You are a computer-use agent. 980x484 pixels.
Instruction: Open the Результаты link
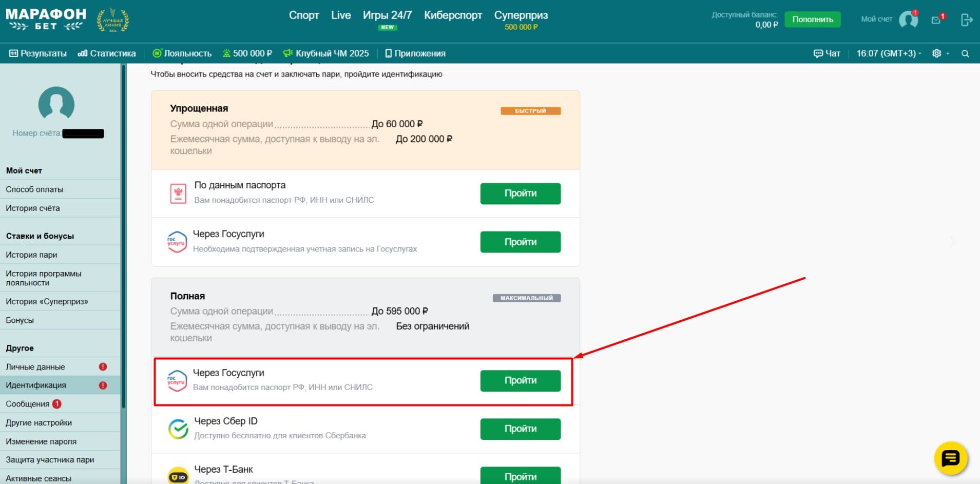(38, 53)
